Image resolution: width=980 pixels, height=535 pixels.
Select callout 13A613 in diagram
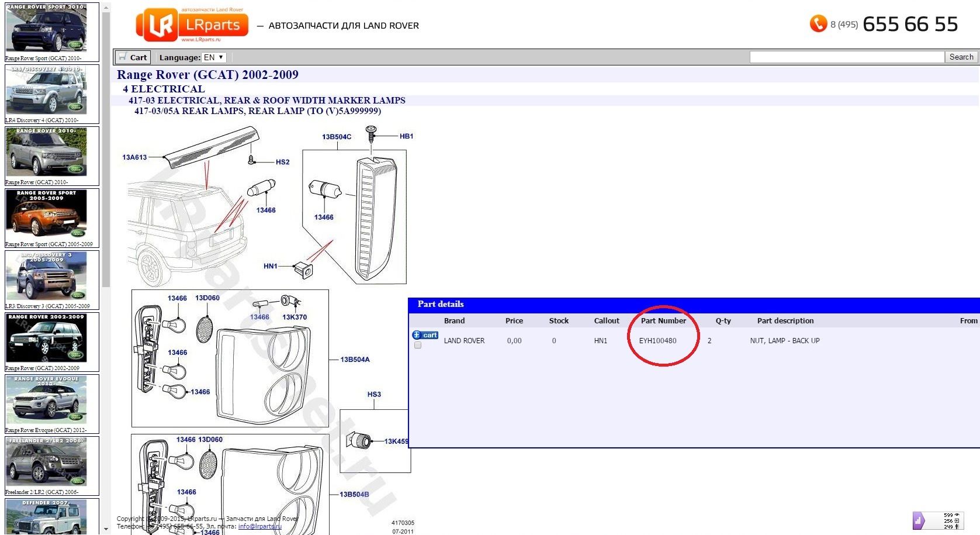pyautogui.click(x=134, y=157)
